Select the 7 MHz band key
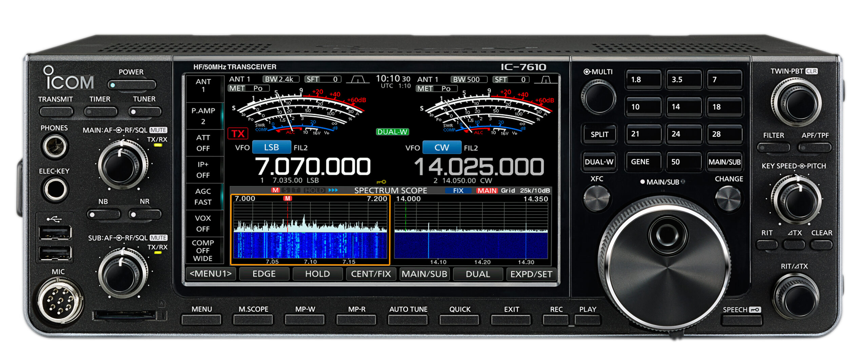This screenshot has width=868, height=362. coord(725,80)
